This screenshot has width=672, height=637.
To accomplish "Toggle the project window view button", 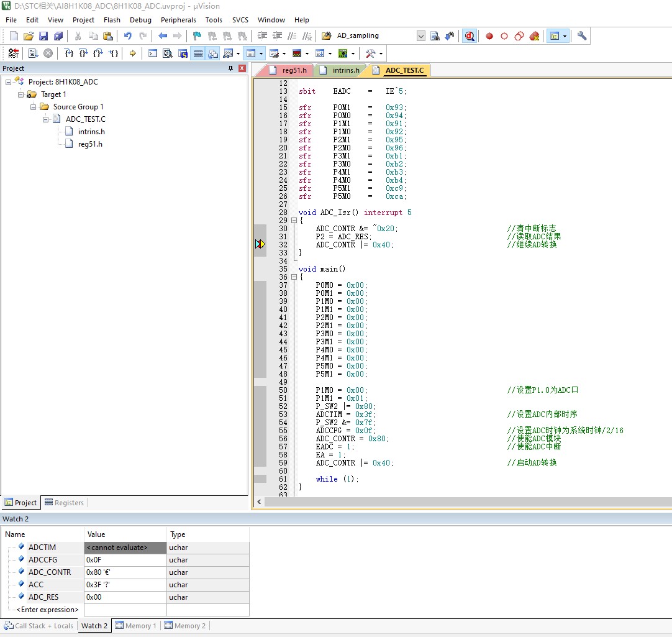I will tap(555, 36).
